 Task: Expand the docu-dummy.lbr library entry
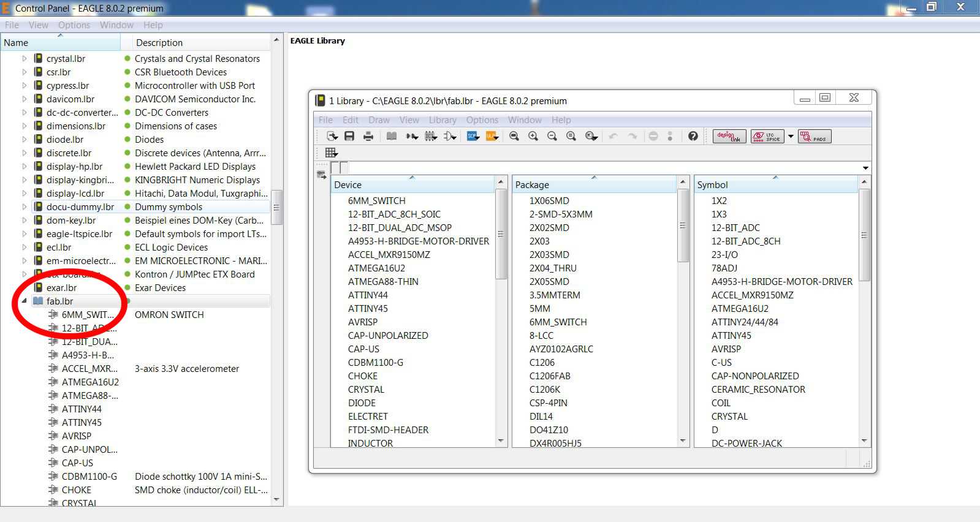coord(25,207)
